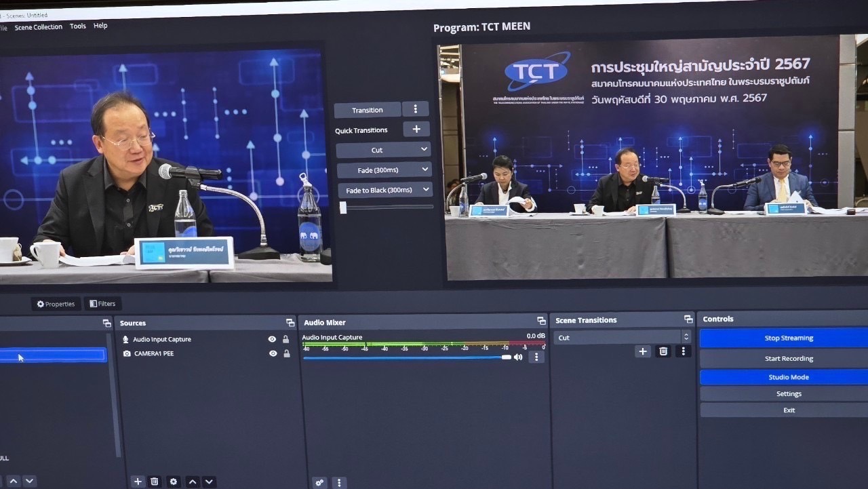This screenshot has width=868, height=489.
Task: Open the Tools menu
Action: pyautogui.click(x=78, y=26)
